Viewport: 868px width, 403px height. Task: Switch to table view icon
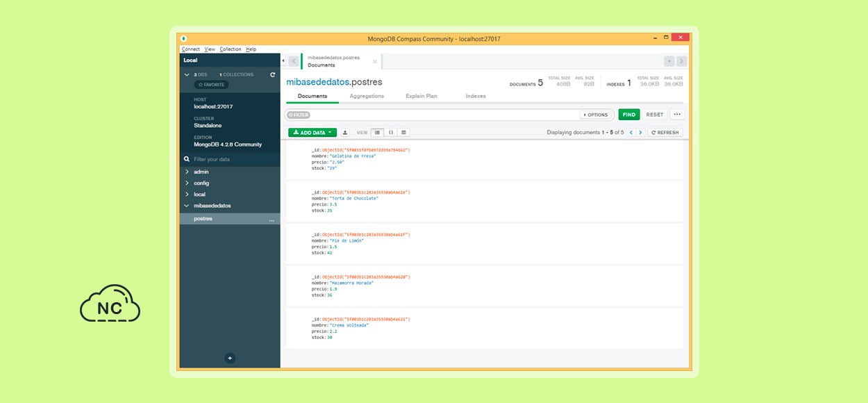point(404,132)
